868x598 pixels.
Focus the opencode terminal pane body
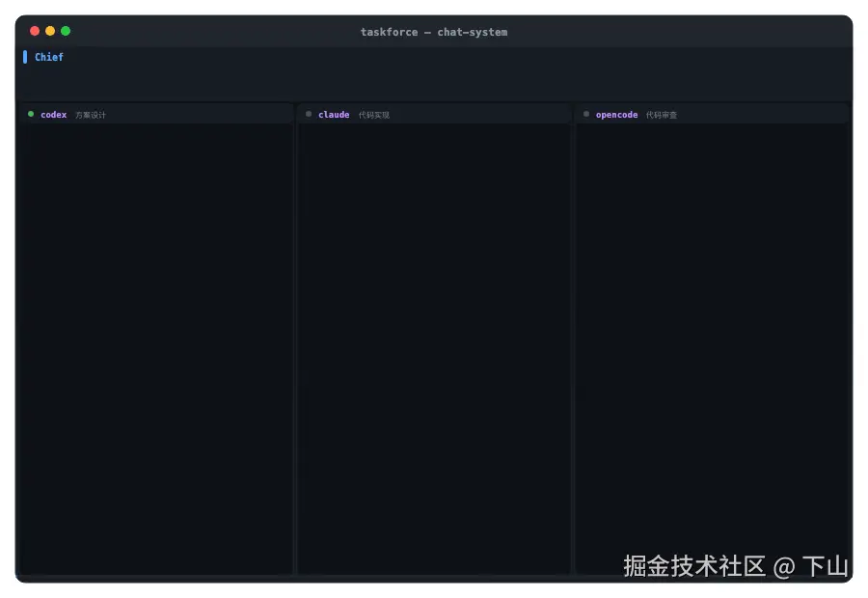click(x=713, y=349)
